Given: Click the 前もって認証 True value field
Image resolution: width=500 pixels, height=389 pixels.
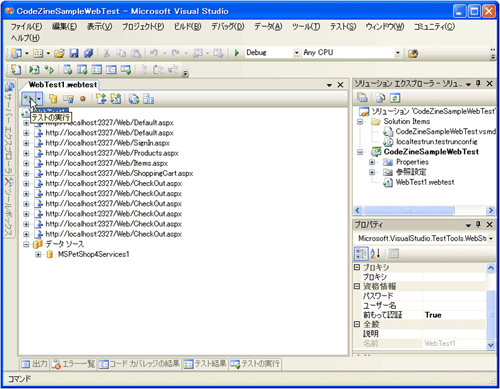Looking at the screenshot, I should 454,315.
